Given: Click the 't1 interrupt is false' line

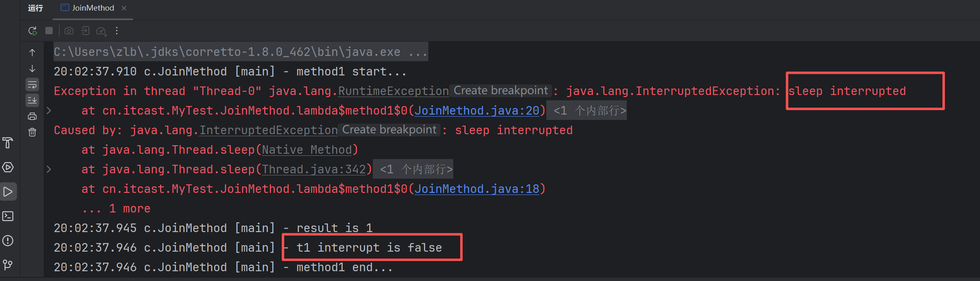Looking at the screenshot, I should [247, 248].
